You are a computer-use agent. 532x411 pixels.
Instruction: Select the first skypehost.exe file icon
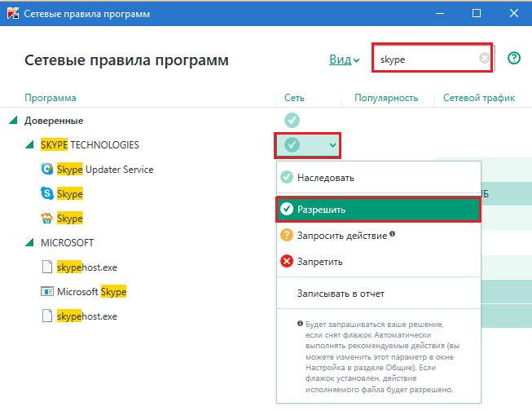coord(46,267)
